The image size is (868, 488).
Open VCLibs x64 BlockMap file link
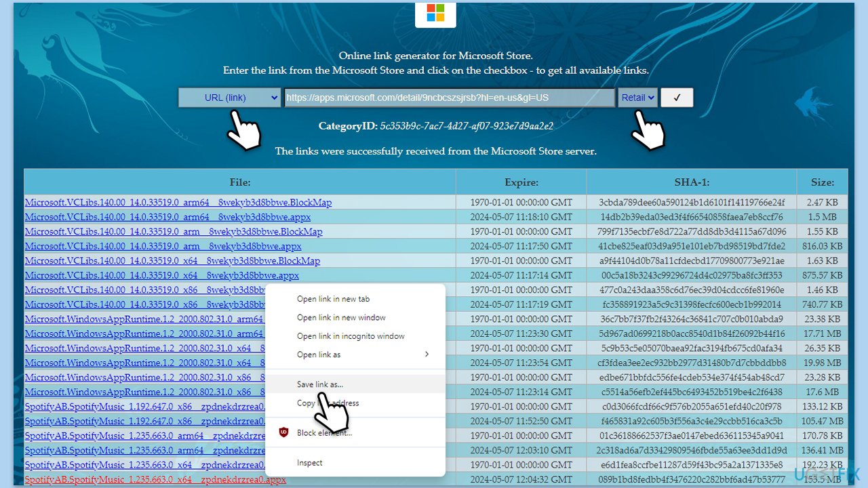pyautogui.click(x=172, y=261)
